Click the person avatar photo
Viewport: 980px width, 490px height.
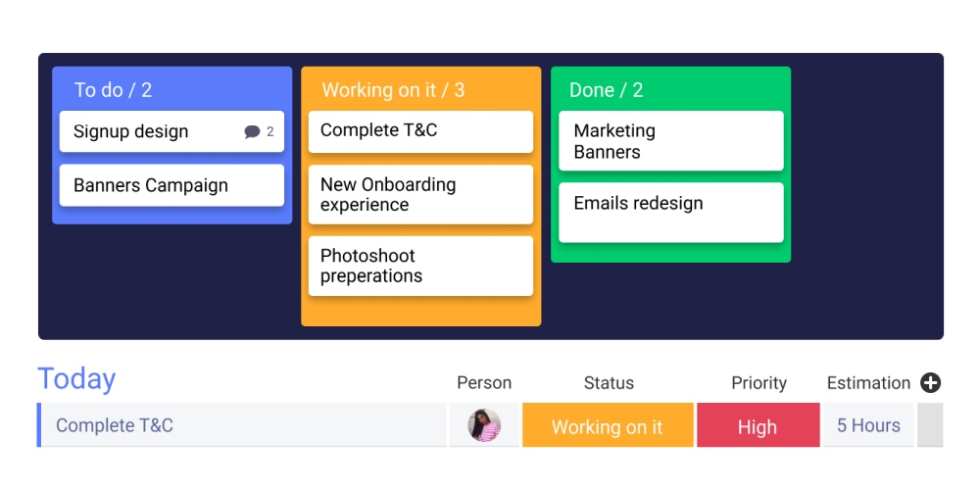(484, 425)
